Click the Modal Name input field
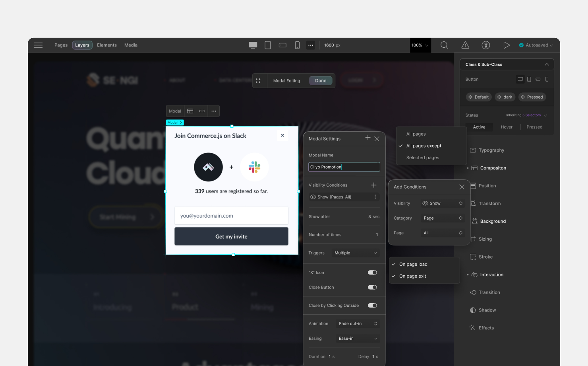The width and height of the screenshot is (588, 366). click(344, 167)
